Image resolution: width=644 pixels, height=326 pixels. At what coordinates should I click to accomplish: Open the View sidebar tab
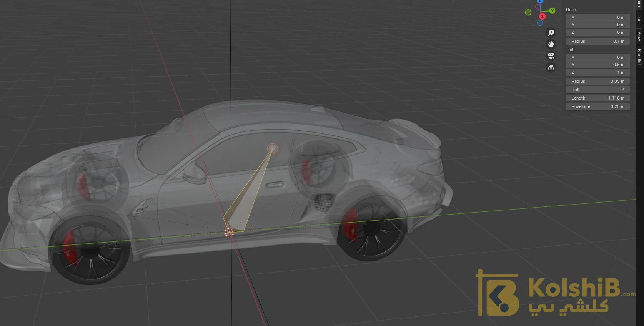[639, 36]
